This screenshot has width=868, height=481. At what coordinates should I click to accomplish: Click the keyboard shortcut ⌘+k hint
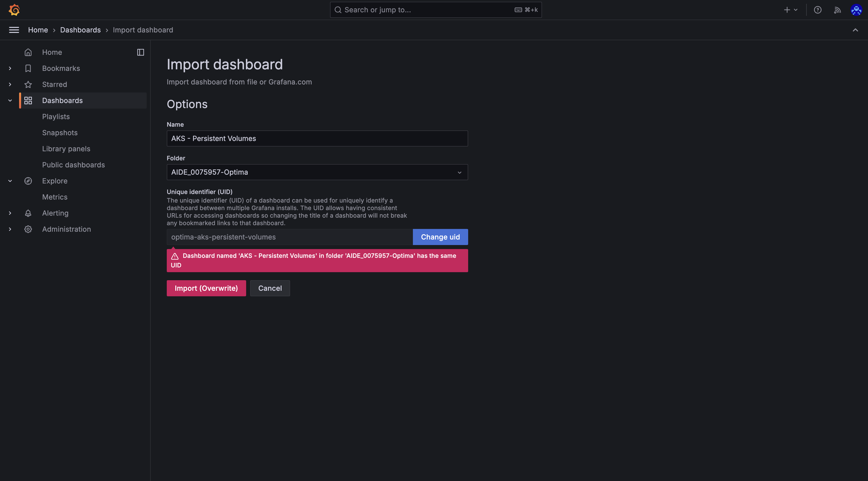[526, 10]
